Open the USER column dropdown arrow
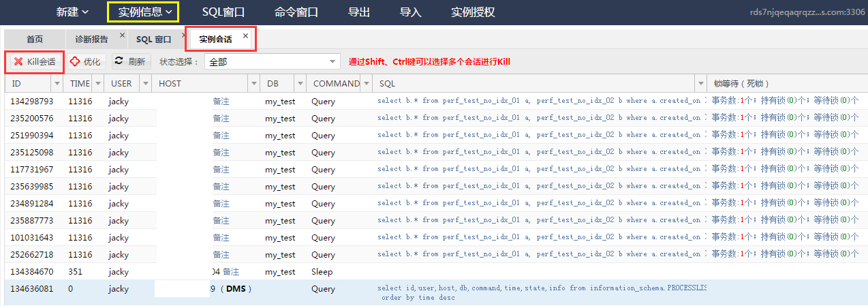 [144, 83]
